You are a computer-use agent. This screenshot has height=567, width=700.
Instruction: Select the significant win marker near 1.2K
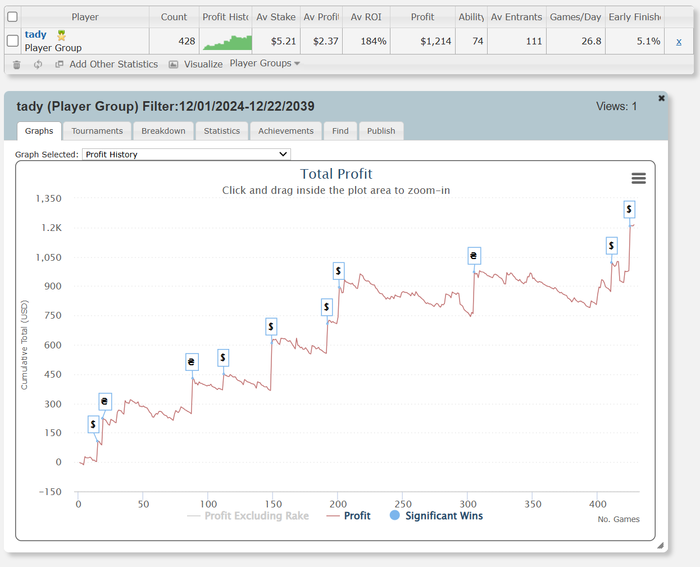click(629, 209)
